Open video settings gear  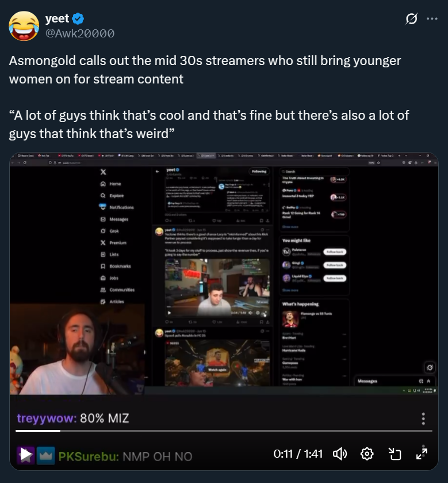point(367,454)
